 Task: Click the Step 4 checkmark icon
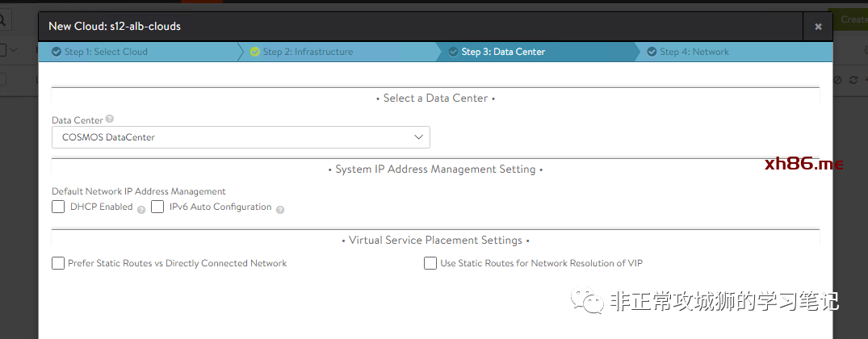pos(652,52)
